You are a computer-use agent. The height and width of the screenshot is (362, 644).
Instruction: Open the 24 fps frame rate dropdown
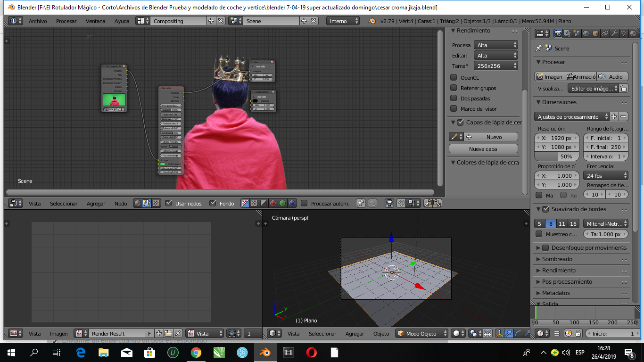pyautogui.click(x=606, y=175)
